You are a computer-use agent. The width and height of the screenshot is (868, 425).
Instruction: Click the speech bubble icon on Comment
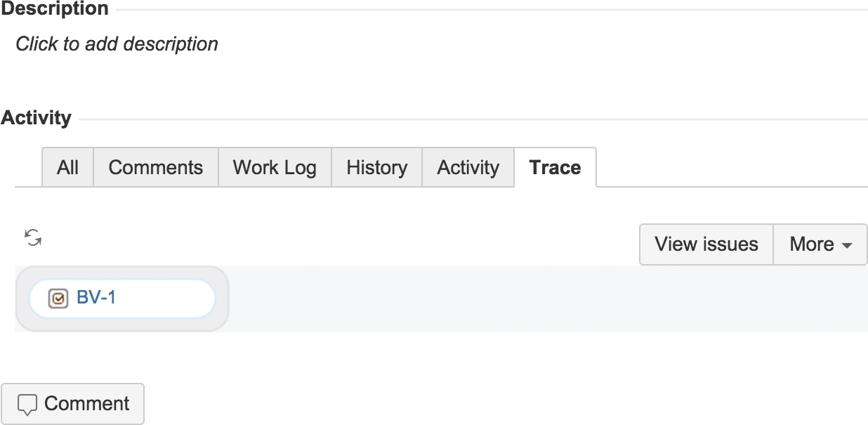click(27, 405)
